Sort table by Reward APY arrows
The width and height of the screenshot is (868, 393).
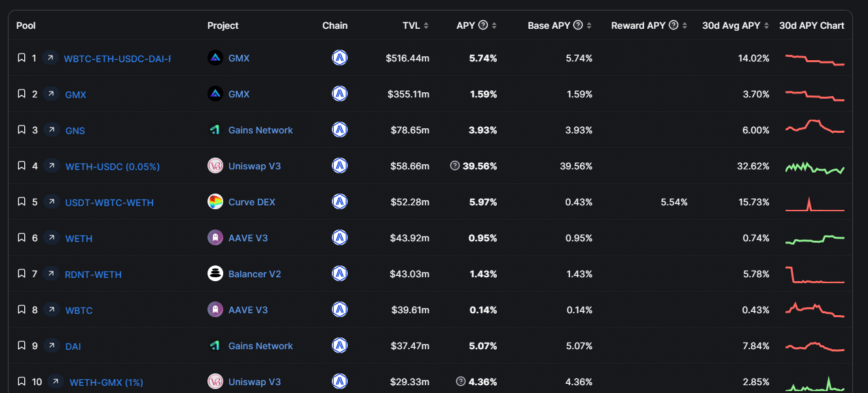pyautogui.click(x=685, y=26)
